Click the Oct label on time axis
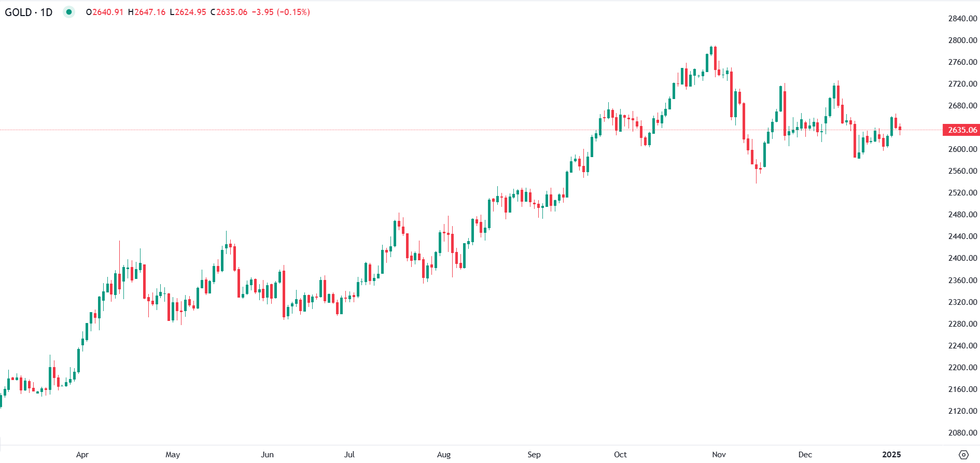980x463 pixels. pyautogui.click(x=620, y=455)
